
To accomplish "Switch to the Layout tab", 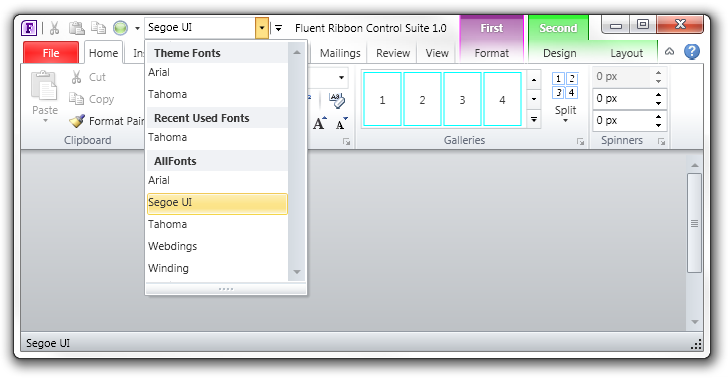I will tap(626, 53).
